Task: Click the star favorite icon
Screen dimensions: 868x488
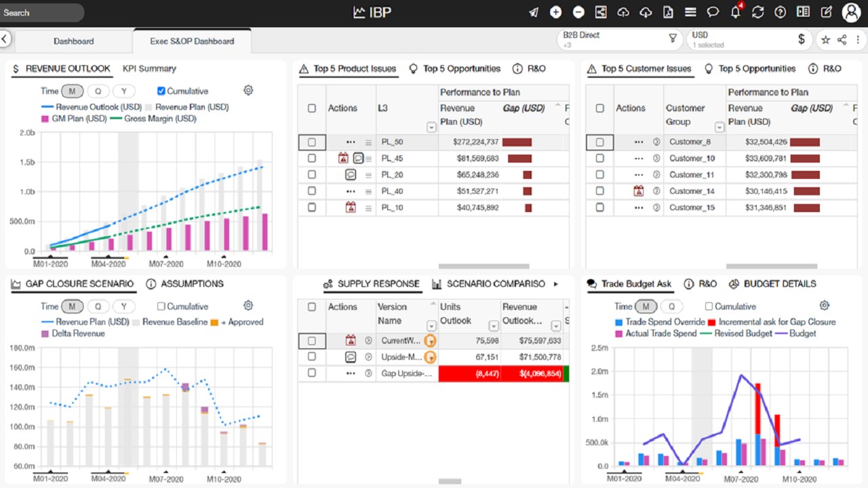Action: click(x=825, y=40)
